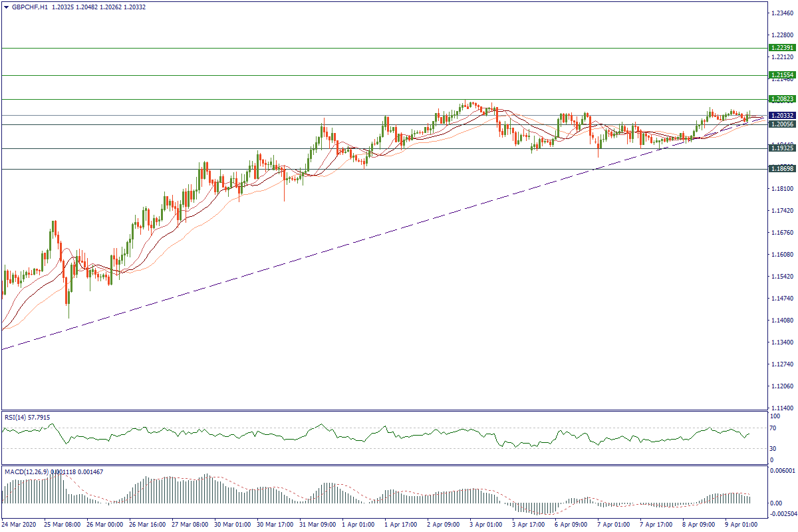The width and height of the screenshot is (798, 532).
Task: Open the GBPCHF,H1 chart dropdown arrow
Action: [6, 7]
